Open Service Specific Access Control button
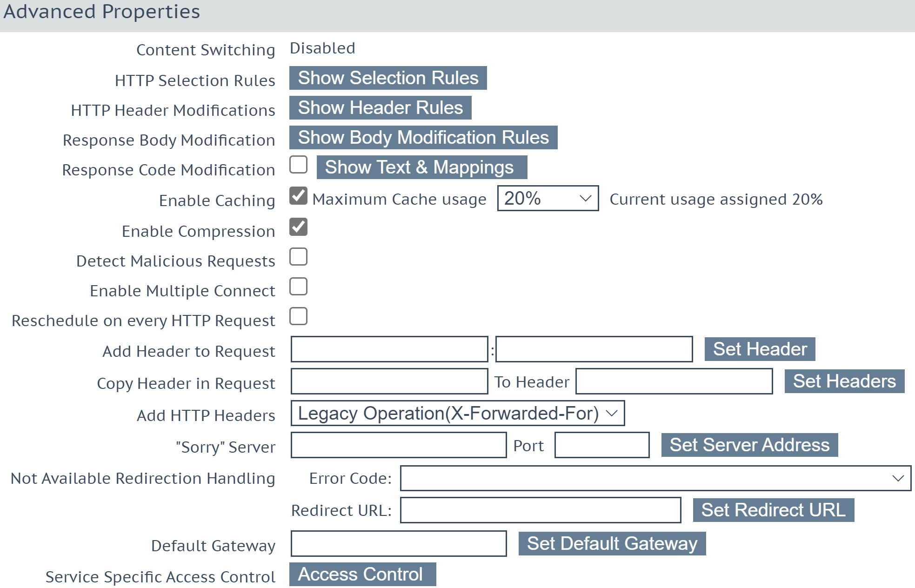 (362, 574)
